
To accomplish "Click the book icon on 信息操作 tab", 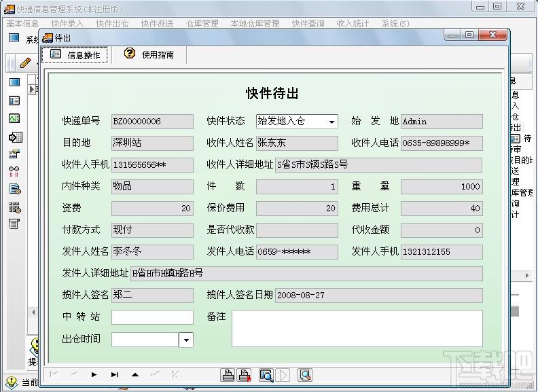I will 56,54.
